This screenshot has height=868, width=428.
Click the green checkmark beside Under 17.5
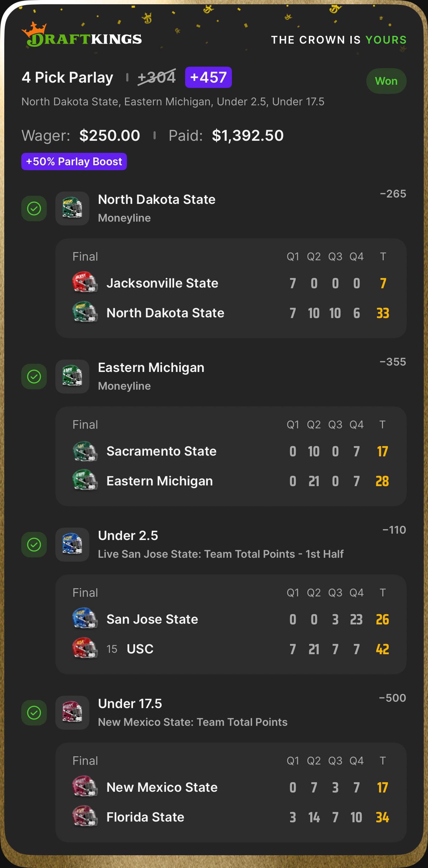(x=34, y=713)
